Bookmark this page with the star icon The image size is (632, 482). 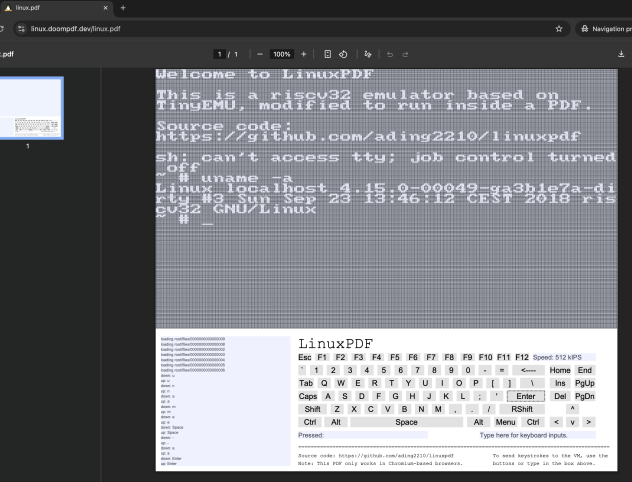click(x=559, y=29)
